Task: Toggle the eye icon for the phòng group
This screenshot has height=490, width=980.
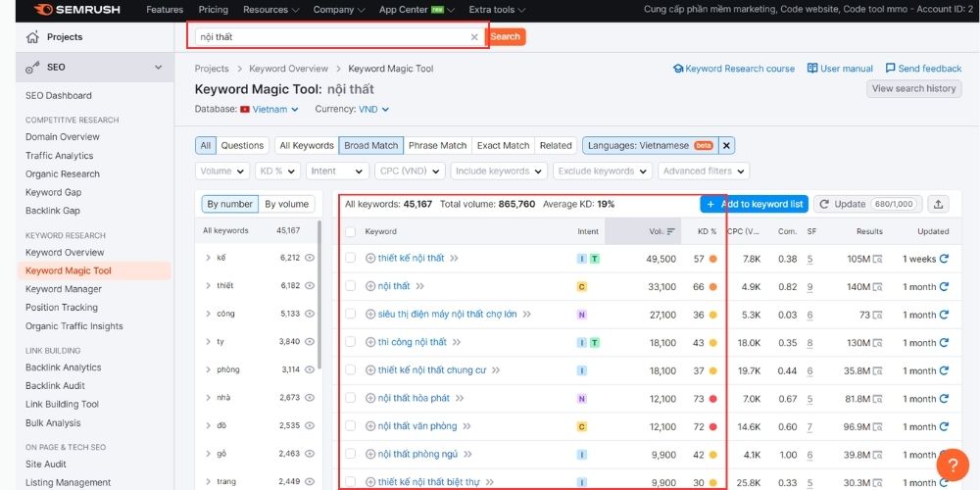Action: [310, 369]
